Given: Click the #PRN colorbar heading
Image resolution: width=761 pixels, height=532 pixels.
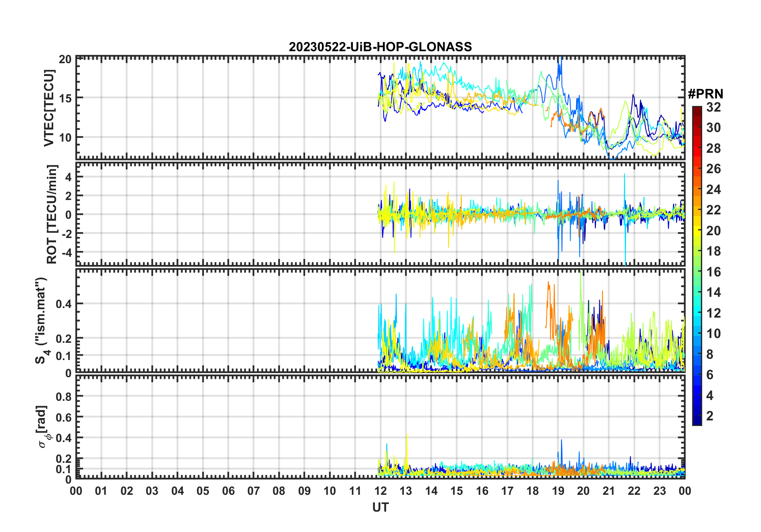Looking at the screenshot, I should click(x=705, y=94).
